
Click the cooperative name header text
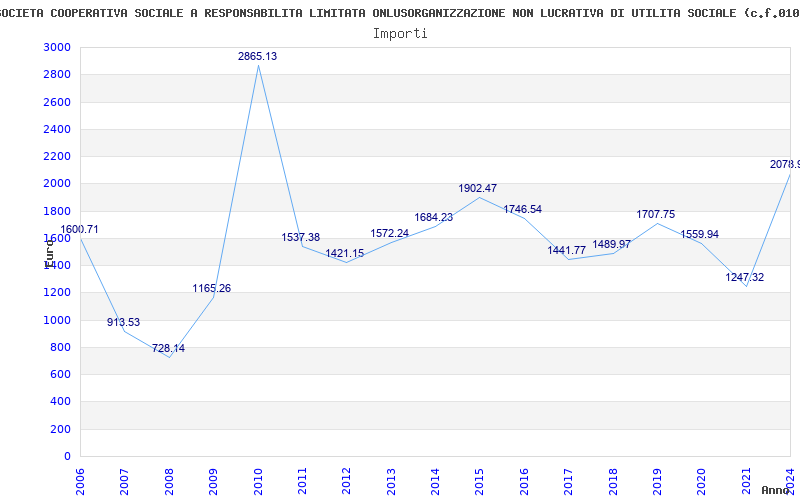[400, 12]
